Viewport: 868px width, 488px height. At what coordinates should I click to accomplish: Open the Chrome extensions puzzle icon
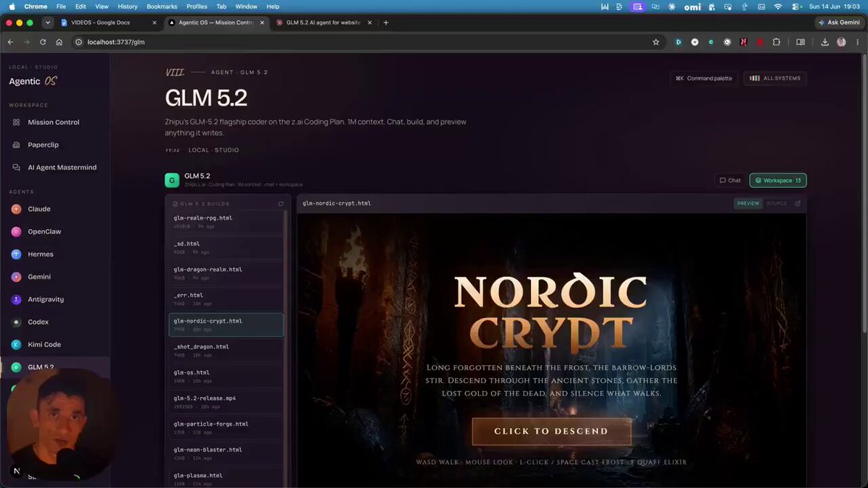[x=776, y=42]
